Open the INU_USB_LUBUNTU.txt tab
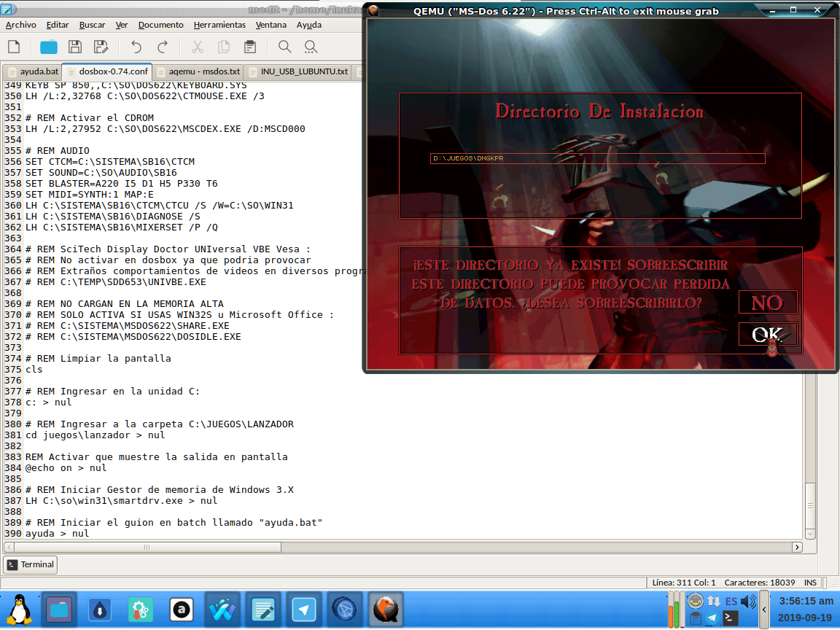840x630 pixels. (x=298, y=71)
